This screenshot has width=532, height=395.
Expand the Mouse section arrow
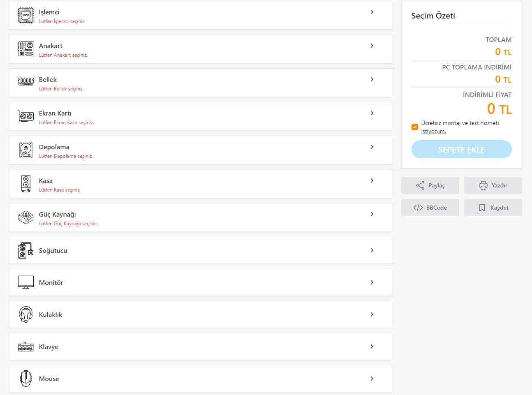tap(372, 379)
